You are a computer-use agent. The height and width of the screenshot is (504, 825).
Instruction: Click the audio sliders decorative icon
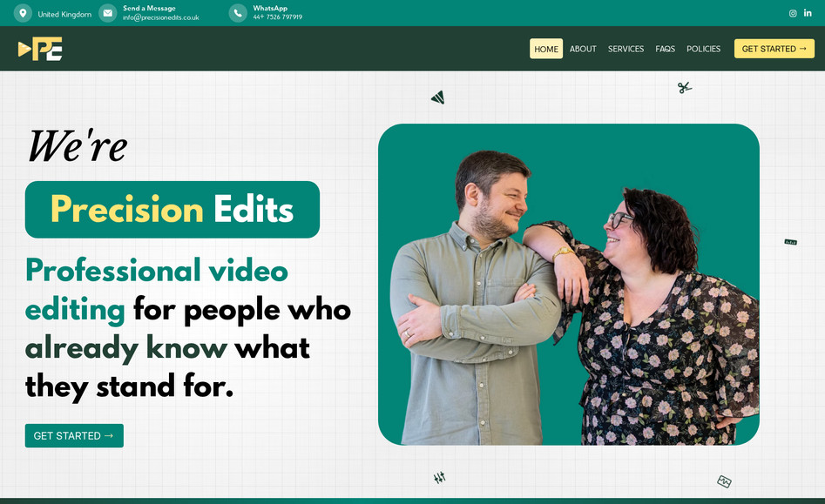(x=440, y=477)
